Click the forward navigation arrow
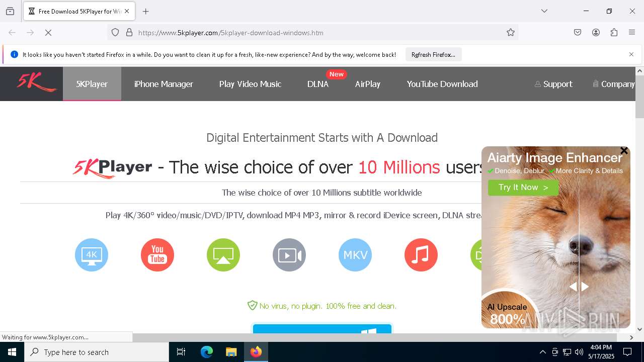644x362 pixels. (x=30, y=33)
